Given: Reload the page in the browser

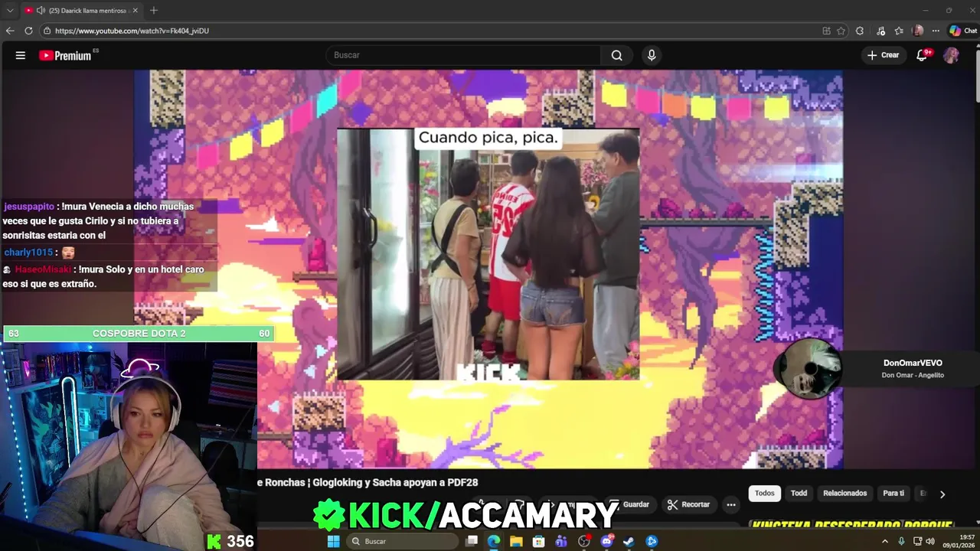Looking at the screenshot, I should click(x=28, y=31).
